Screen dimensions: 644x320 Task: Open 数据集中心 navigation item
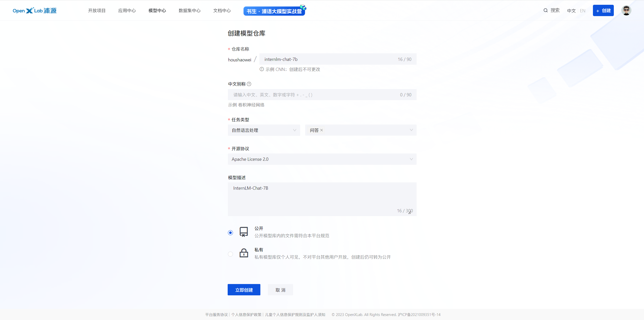[x=189, y=11]
